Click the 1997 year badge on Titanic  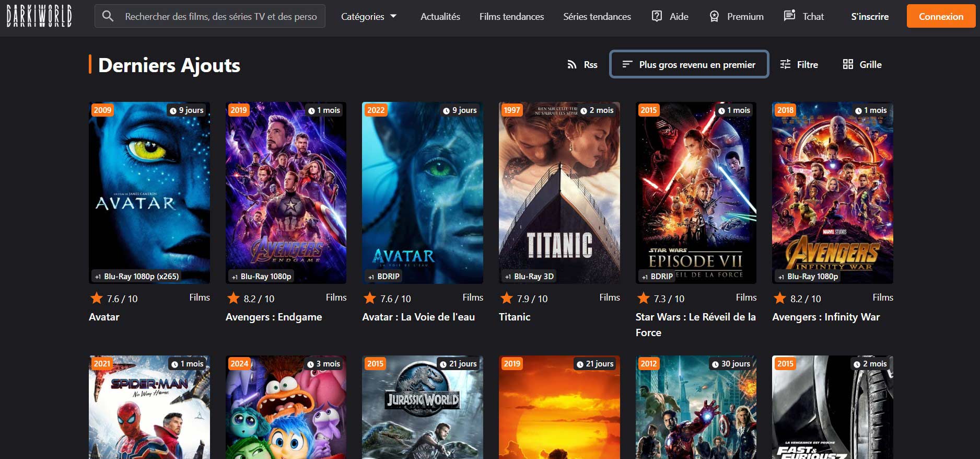click(512, 110)
